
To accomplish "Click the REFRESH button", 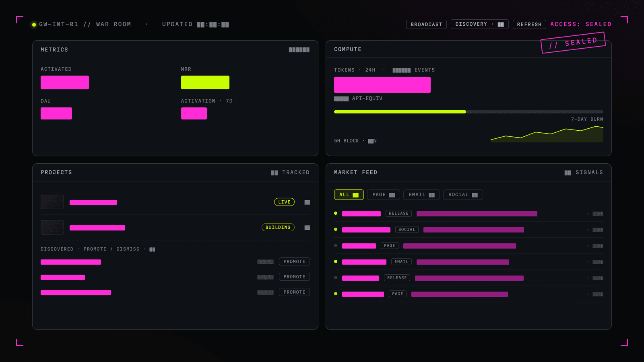I will (529, 25).
